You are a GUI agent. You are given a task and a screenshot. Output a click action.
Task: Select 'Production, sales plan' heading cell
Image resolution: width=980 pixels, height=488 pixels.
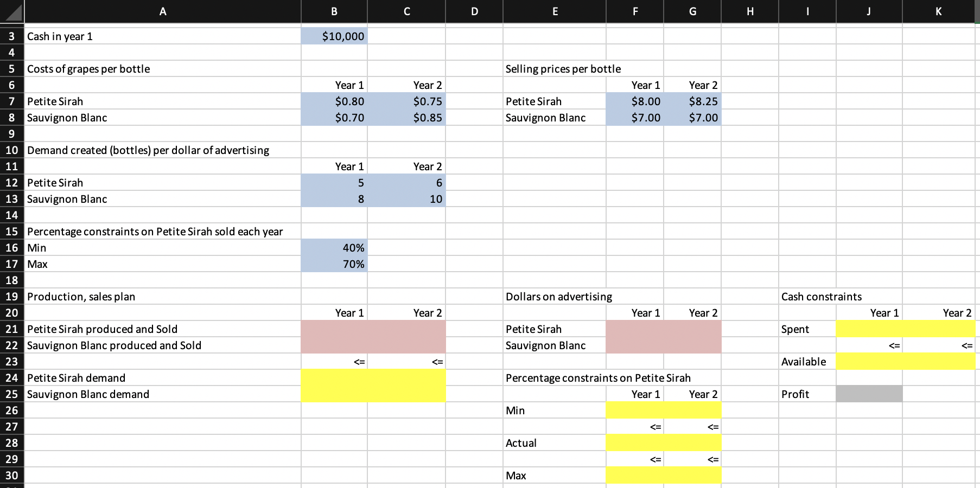(162, 297)
